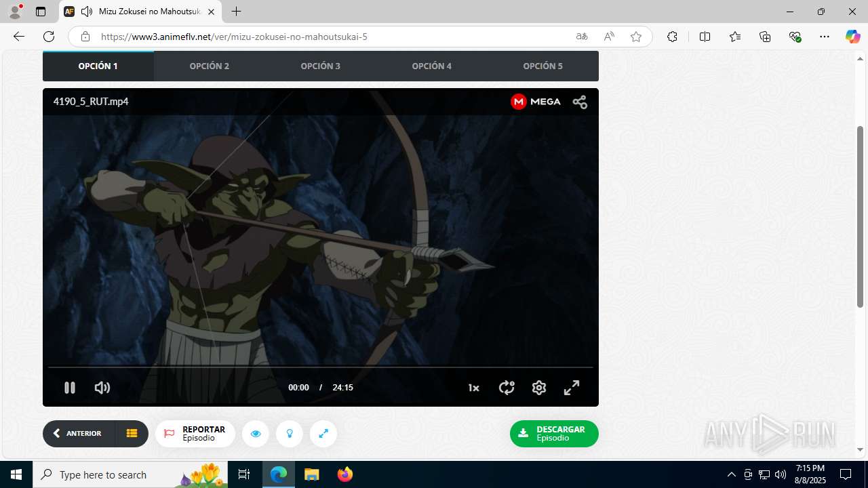Click the MEGA logo in player
868x488 pixels.
click(x=536, y=102)
